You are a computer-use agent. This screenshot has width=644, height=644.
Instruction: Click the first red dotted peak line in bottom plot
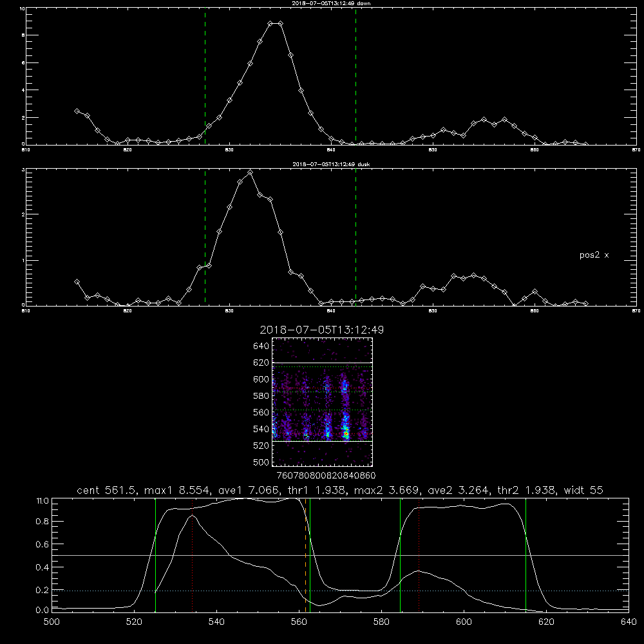pyautogui.click(x=192, y=555)
